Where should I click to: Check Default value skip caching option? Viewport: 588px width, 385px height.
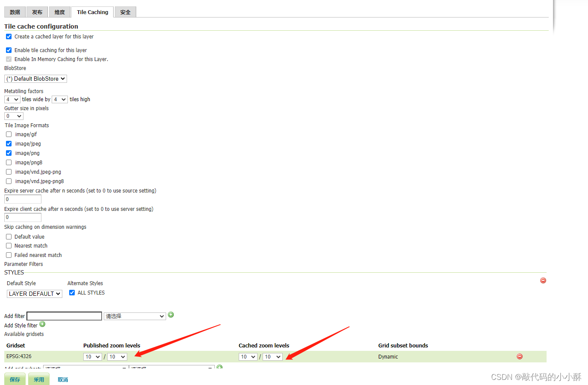click(x=9, y=237)
